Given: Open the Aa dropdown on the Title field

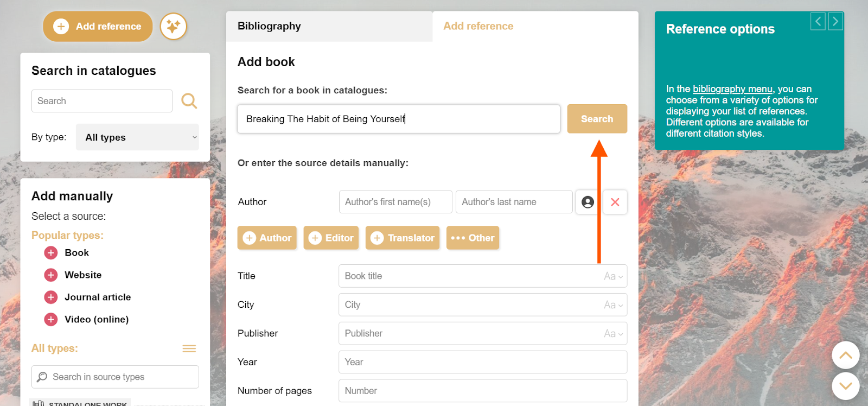Looking at the screenshot, I should coord(612,276).
